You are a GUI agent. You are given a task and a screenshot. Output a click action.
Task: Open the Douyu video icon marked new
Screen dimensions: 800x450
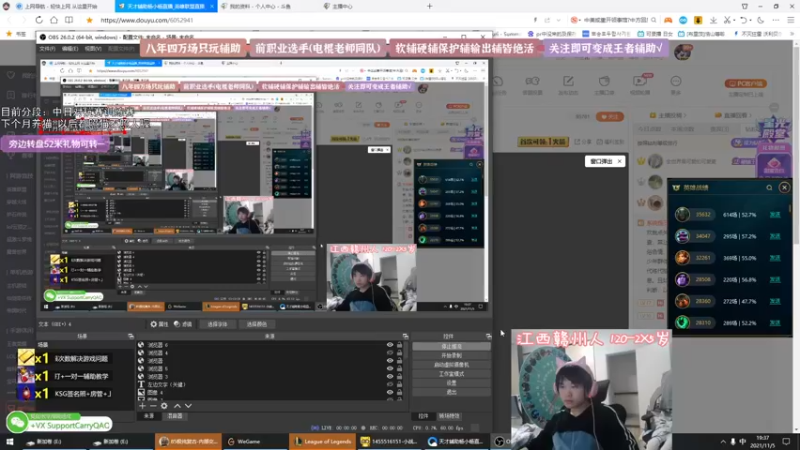tap(640, 82)
